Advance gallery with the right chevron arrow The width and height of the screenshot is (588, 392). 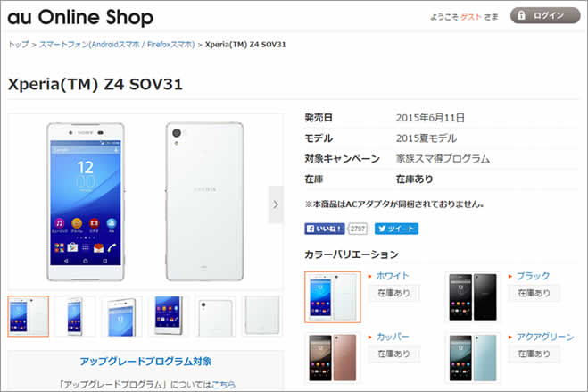click(x=276, y=204)
